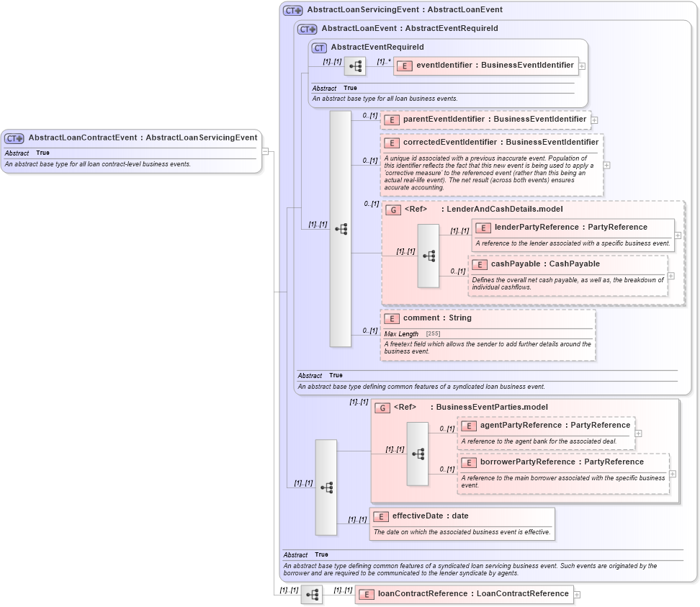
Task: Click the CT icon of AbstractLoanContractEvent
Action: pyautogui.click(x=12, y=138)
